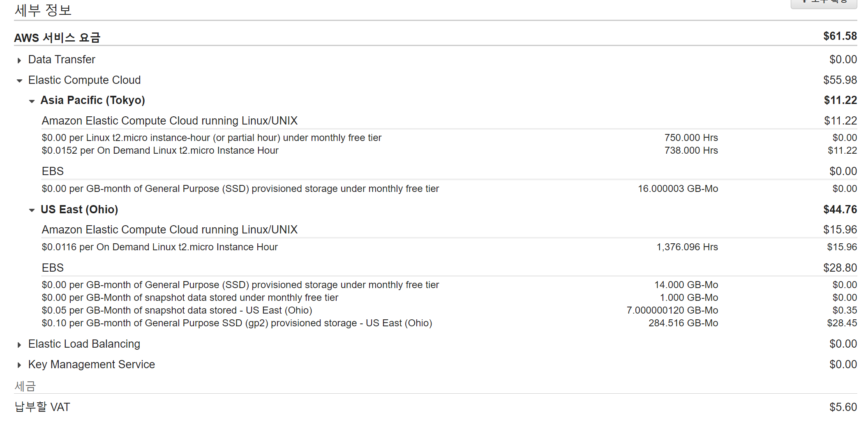868x427 pixels.
Task: Click the $15.96 amount beside 1,376.096 Hrs
Action: pyautogui.click(x=842, y=247)
